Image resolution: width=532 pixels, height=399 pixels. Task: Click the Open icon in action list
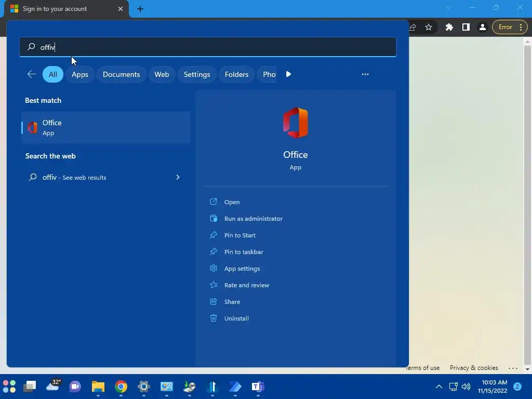[x=214, y=202]
